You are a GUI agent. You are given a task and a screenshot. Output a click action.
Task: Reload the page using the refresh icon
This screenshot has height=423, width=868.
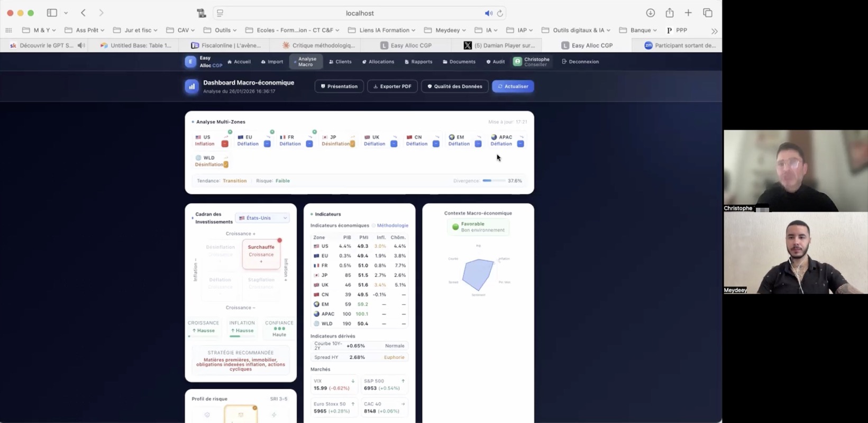pos(500,13)
